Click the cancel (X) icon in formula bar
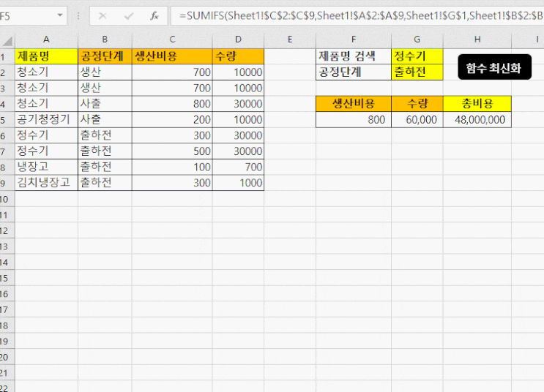Viewport: 544px width, 392px height. (x=103, y=16)
